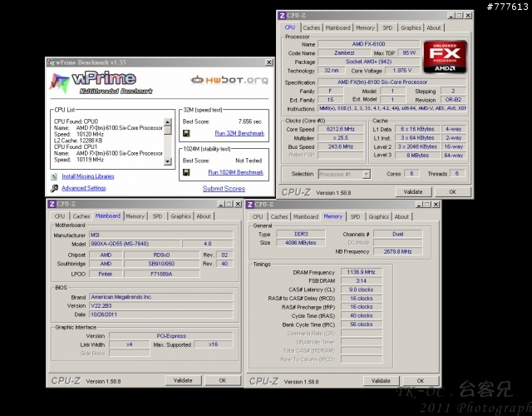Screen dimensions: 532x416
Task: Close the CPU-Z window showing the CPU tab
Action: pos(468,16)
